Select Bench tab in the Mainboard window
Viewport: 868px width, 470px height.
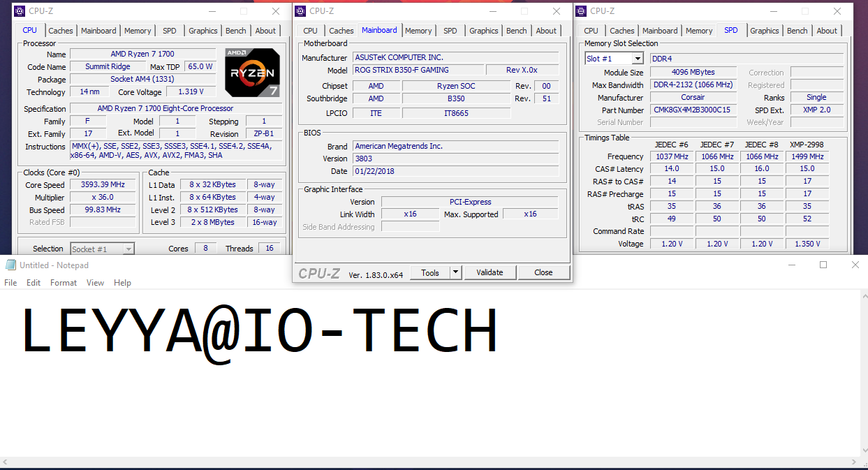[x=517, y=31]
